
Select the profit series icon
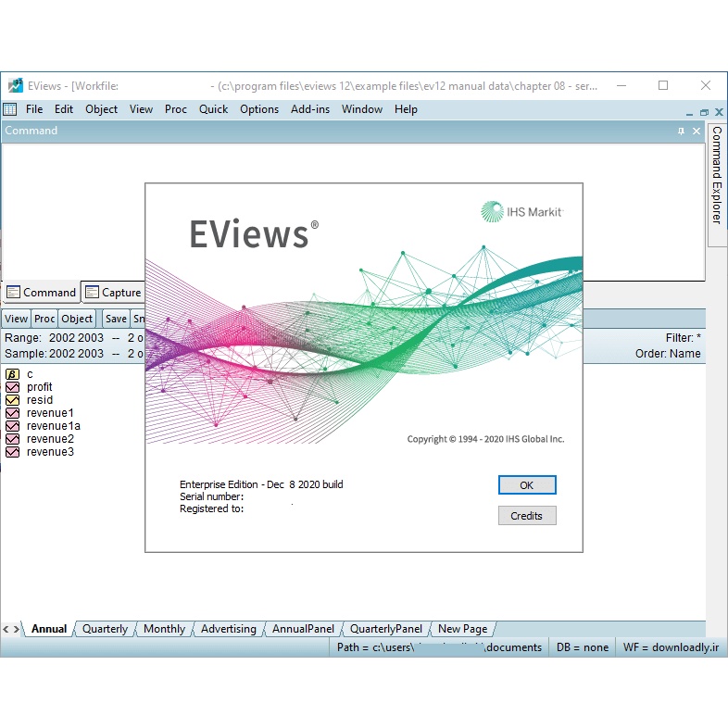(13, 387)
